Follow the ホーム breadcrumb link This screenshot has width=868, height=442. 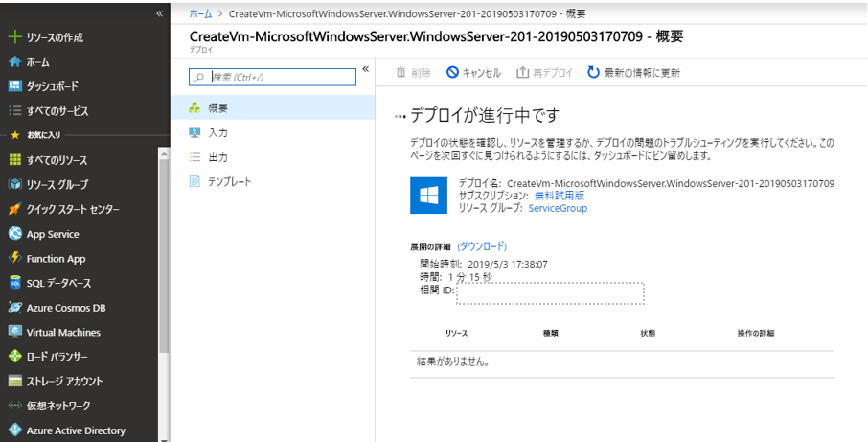pos(200,13)
